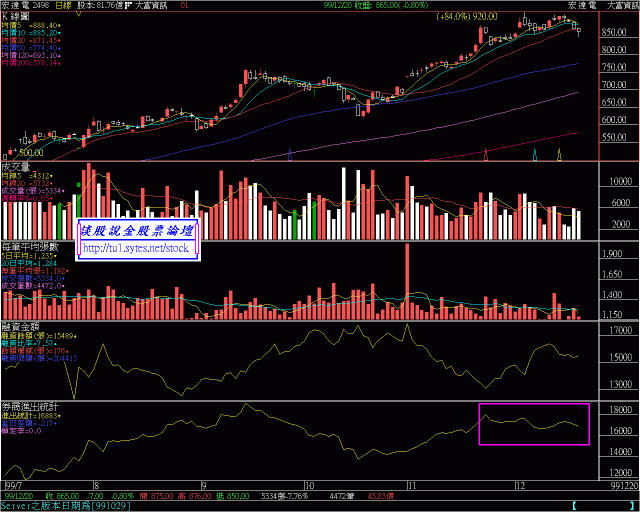Image resolution: width=640 pixels, height=512 pixels.
Task: Select the 5日平均=1.235 legend
Action: pyautogui.click(x=29, y=256)
